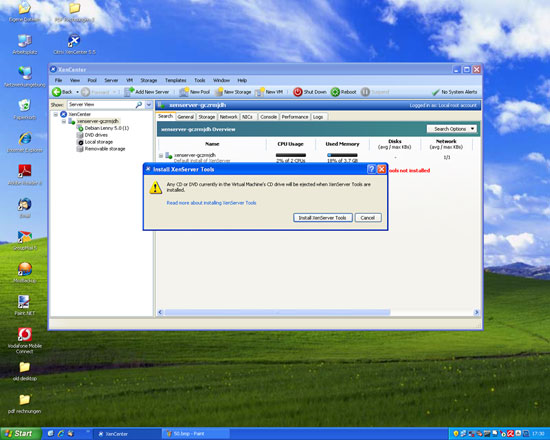Click the help question mark in dialog

click(371, 169)
